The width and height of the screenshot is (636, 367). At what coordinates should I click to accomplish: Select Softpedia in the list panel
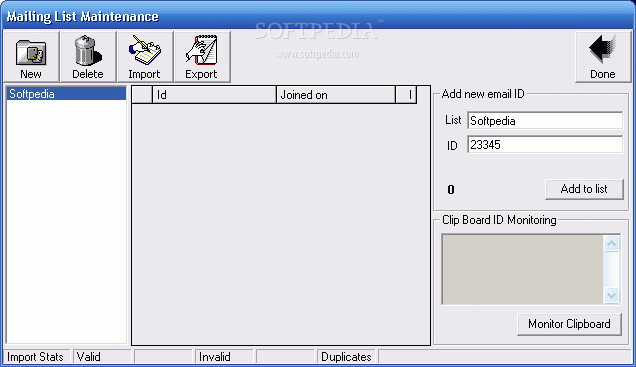66,94
